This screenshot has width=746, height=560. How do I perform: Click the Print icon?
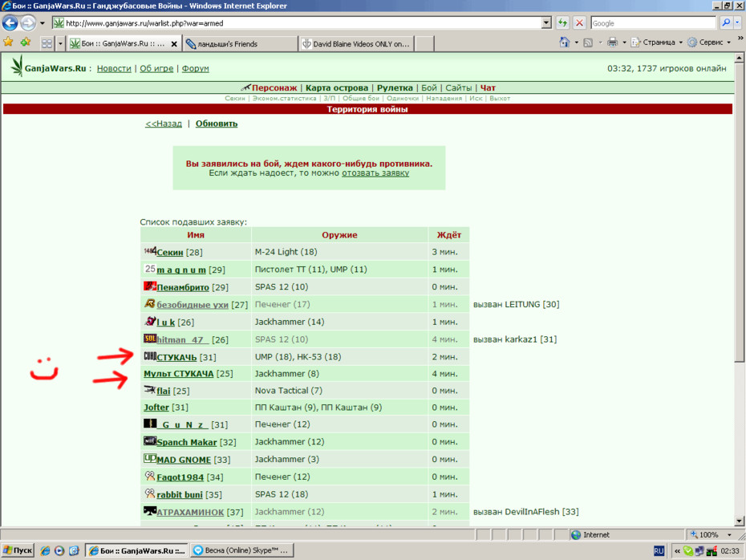click(612, 43)
